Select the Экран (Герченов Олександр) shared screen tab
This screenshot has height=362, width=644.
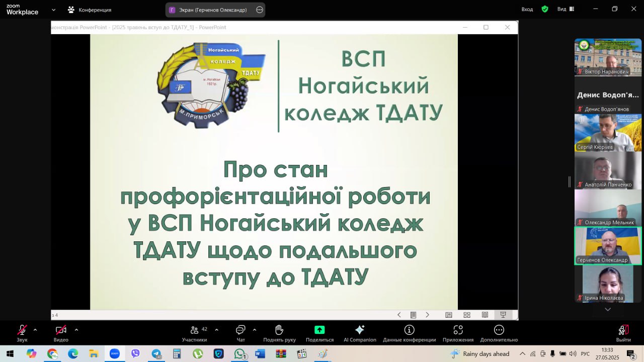[x=209, y=10]
